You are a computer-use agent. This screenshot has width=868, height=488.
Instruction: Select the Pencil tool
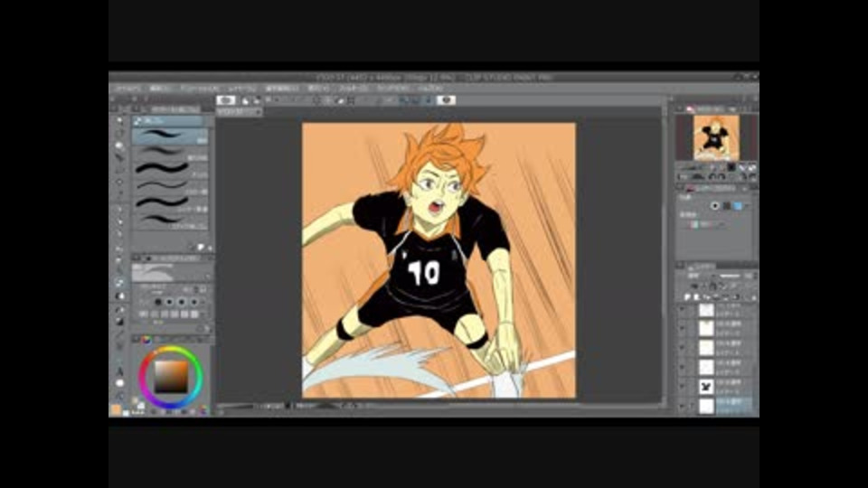(119, 221)
